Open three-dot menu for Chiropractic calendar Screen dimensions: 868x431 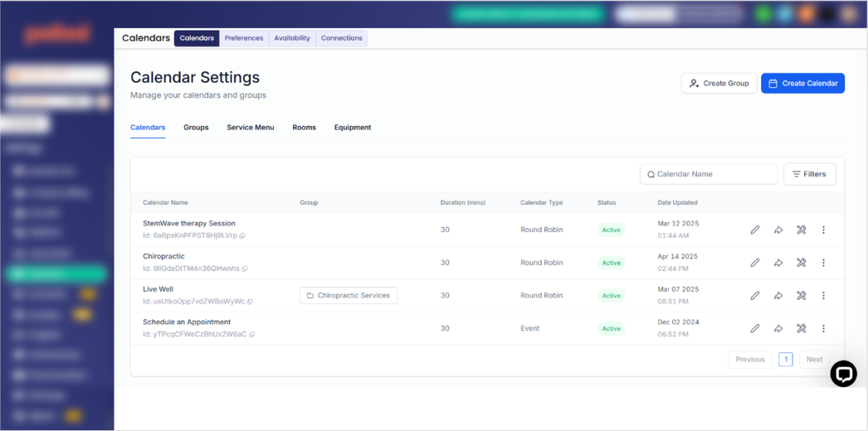[x=823, y=262]
